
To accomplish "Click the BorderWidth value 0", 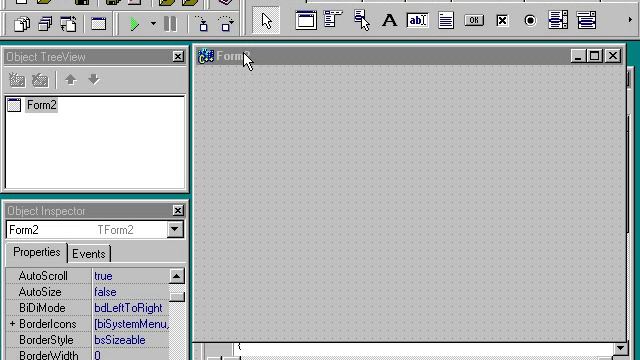I will point(98,355).
